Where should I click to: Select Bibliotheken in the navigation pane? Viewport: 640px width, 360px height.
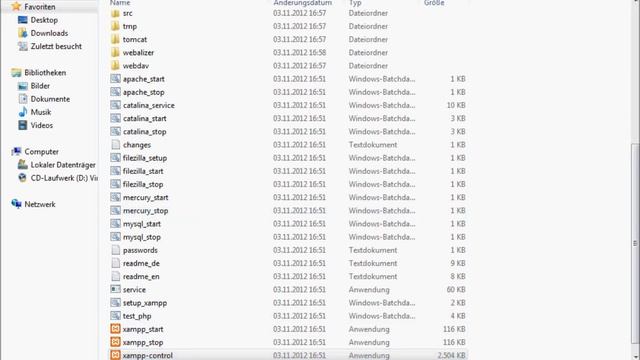(x=45, y=73)
